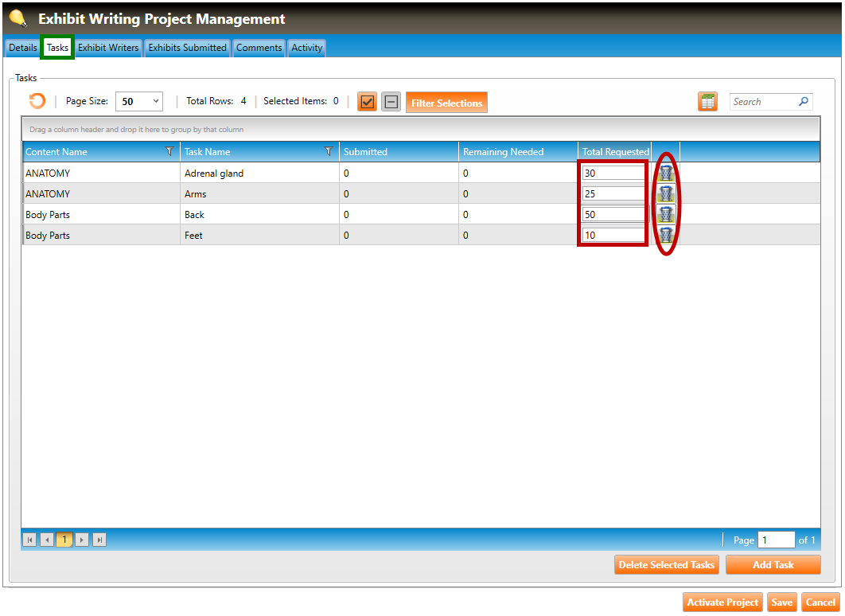This screenshot has width=845, height=616.
Task: Click the Add Task button
Action: point(773,565)
